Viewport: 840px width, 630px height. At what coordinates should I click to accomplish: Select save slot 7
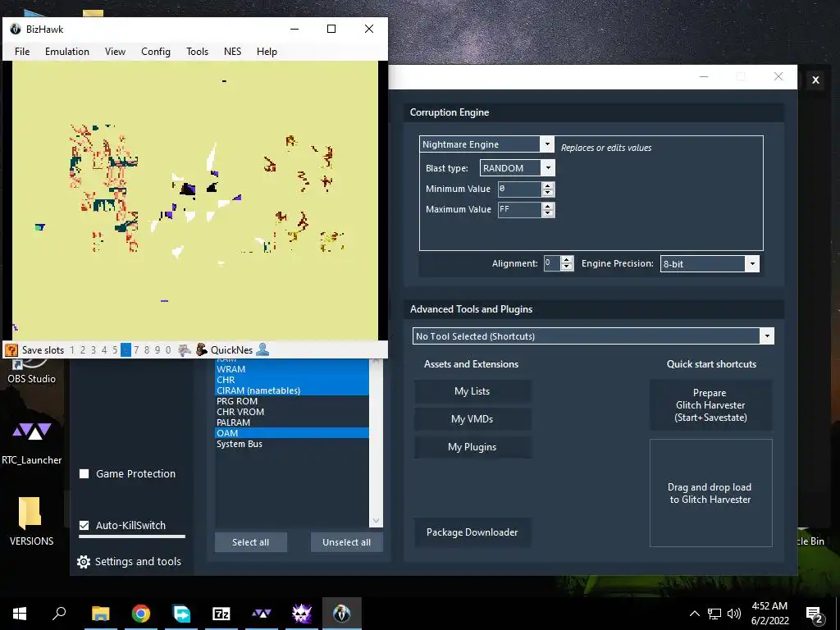point(136,350)
